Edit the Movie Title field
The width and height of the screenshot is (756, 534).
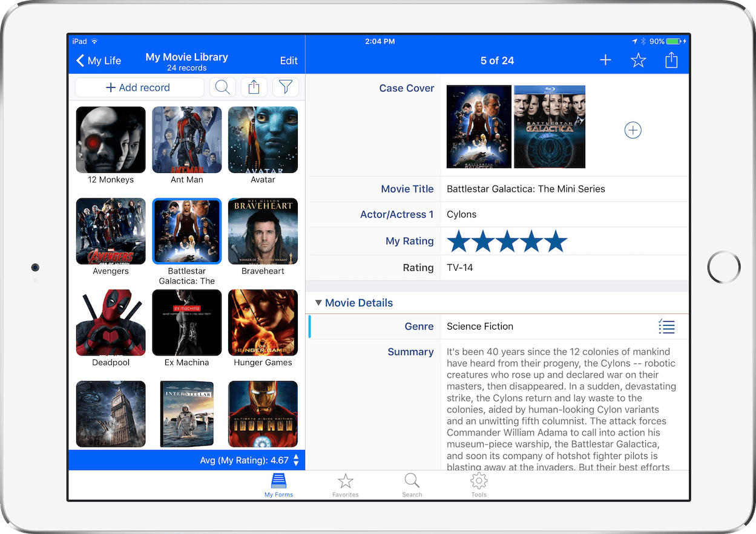click(564, 189)
